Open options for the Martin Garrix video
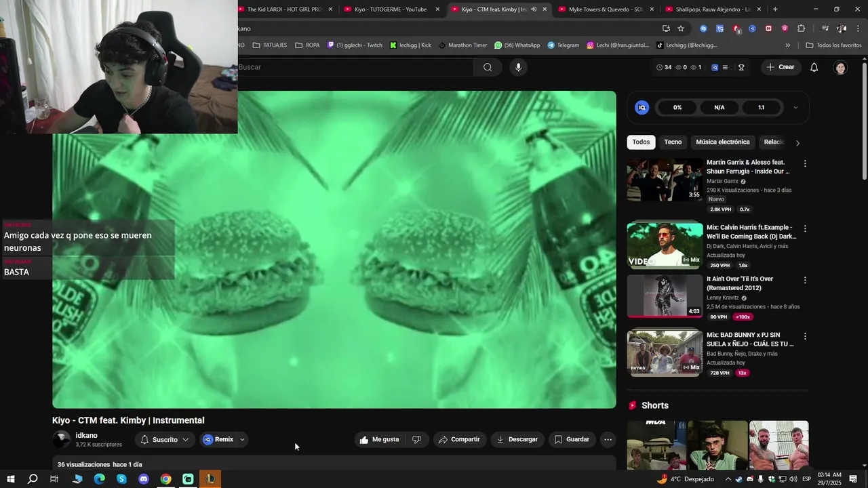This screenshot has width=868, height=488. [x=805, y=163]
